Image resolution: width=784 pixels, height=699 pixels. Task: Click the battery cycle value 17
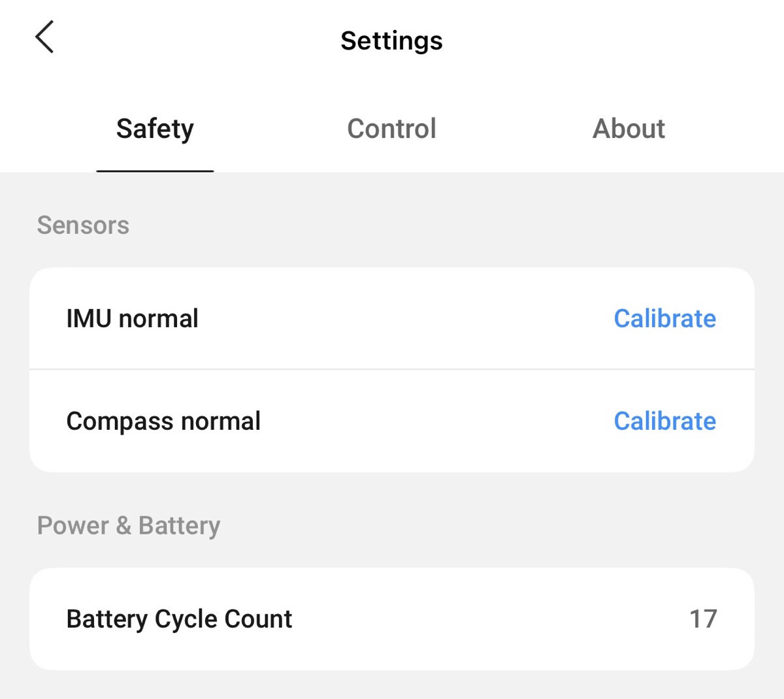tap(703, 619)
